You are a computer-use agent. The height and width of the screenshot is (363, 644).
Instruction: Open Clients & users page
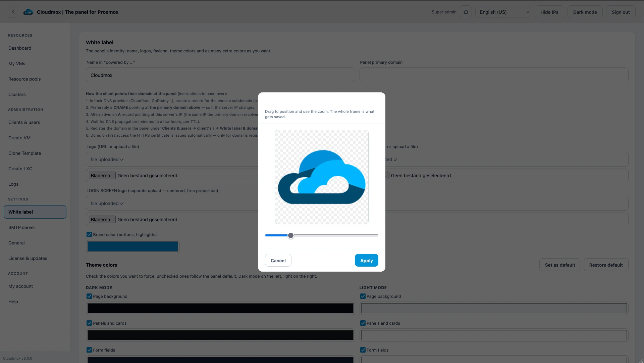[35, 122]
